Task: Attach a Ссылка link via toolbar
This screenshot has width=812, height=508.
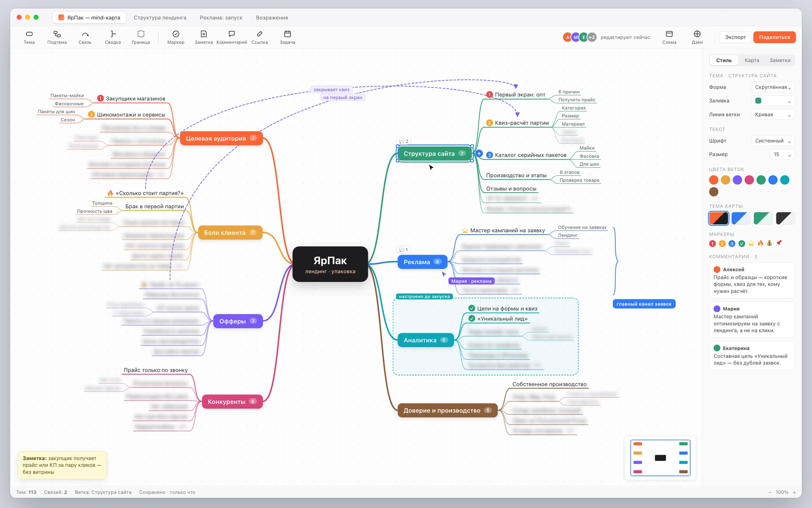Action: (260, 37)
